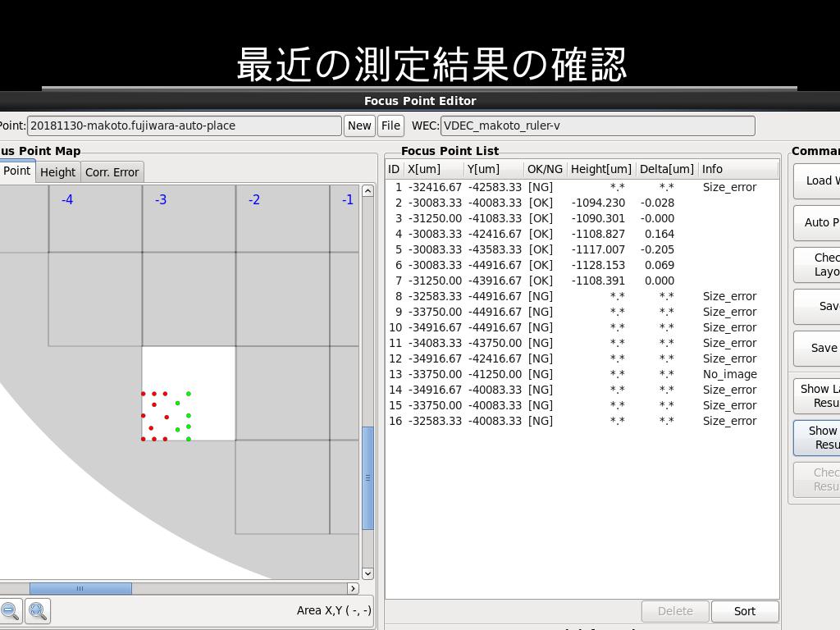Click the Sort button

click(745, 611)
